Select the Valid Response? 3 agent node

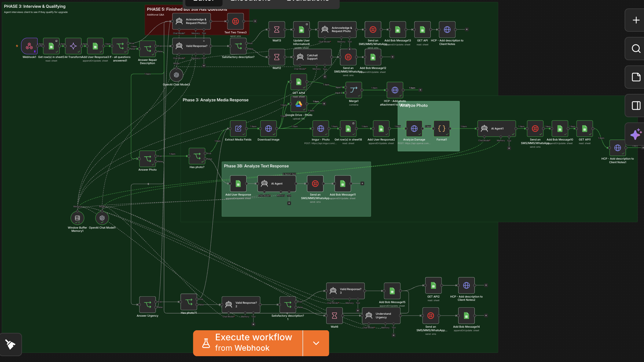346,291
